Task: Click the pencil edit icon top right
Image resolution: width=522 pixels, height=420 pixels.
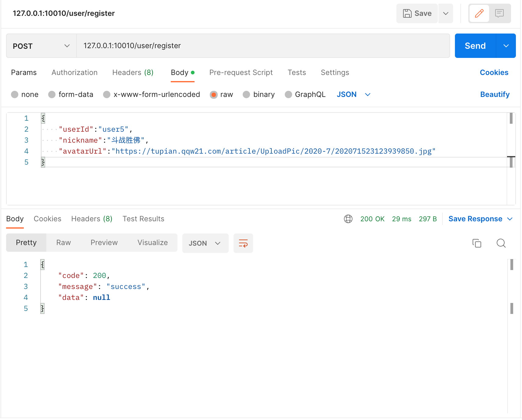Action: pyautogui.click(x=479, y=13)
